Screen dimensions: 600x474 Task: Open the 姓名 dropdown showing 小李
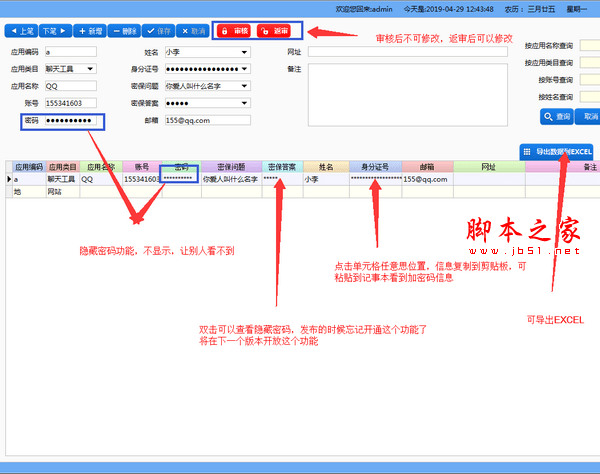click(x=208, y=52)
